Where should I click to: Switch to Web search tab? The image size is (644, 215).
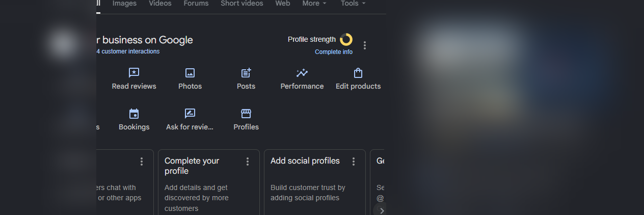coord(283,4)
